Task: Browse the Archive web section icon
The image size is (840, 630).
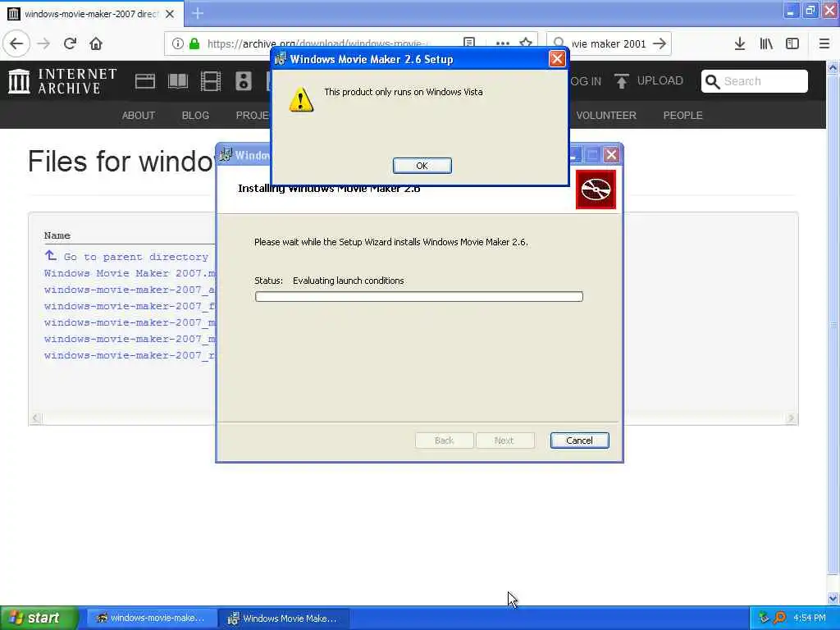Action: coord(145,81)
